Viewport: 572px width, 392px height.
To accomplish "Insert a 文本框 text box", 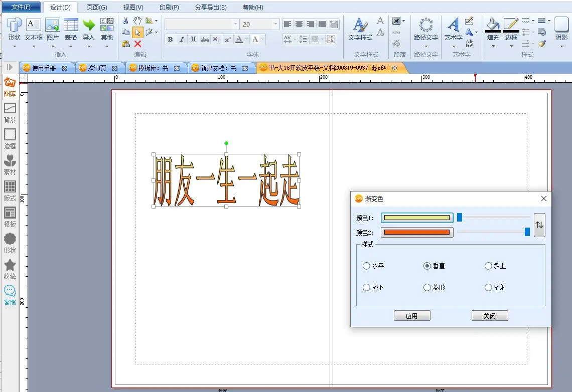I will click(34, 29).
